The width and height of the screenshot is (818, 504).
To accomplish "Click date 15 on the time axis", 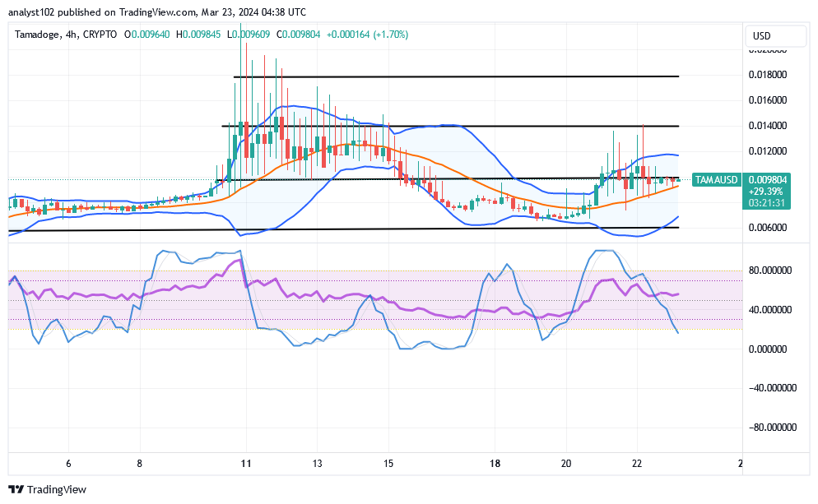I will click(x=388, y=464).
